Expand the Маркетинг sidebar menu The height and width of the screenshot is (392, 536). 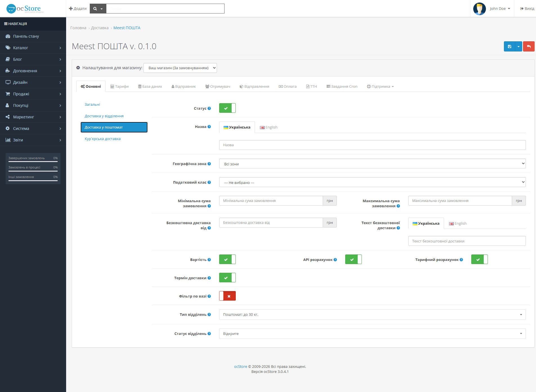point(33,117)
